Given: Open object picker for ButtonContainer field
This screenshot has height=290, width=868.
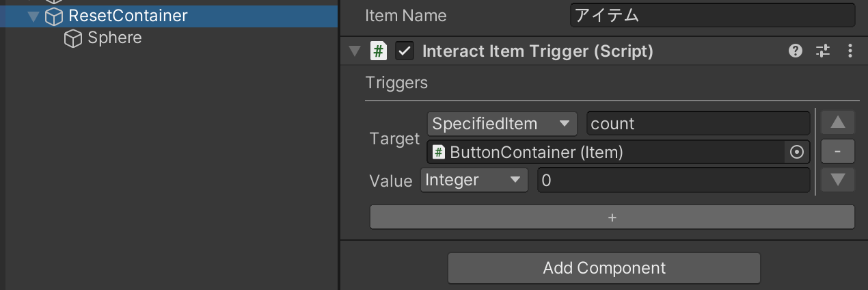Looking at the screenshot, I should pos(796,153).
